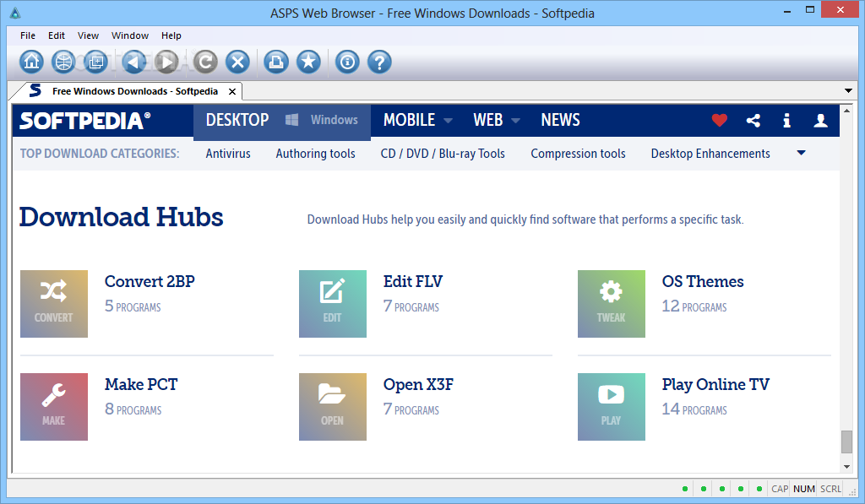Viewport: 865px width, 504px height.
Task: Click the SCRL status bar indicator
Action: 830,489
